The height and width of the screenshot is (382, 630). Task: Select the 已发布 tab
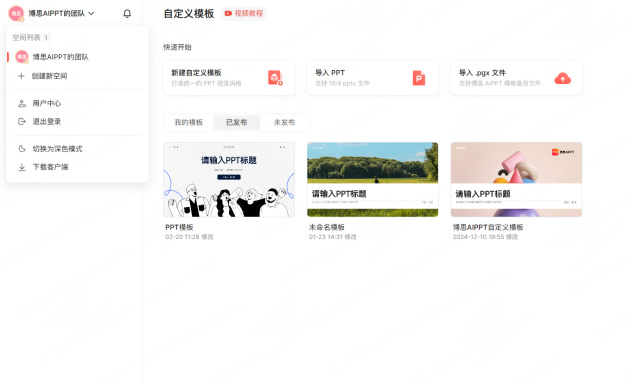coord(236,123)
